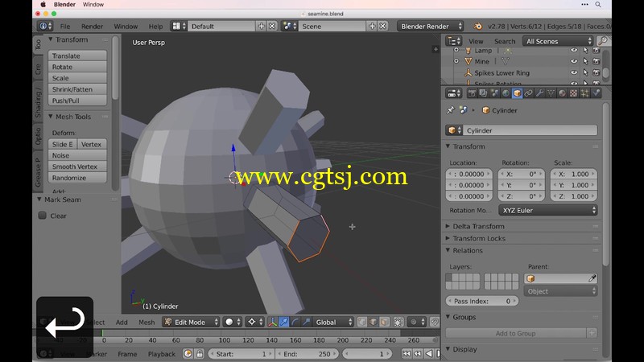
Task: Open the Help menu
Action: pos(155,27)
